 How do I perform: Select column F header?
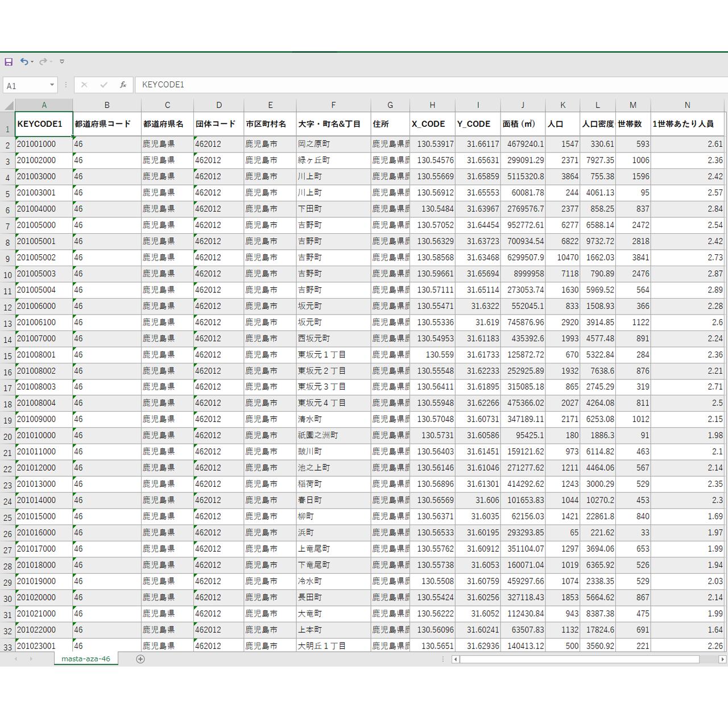tap(333, 105)
